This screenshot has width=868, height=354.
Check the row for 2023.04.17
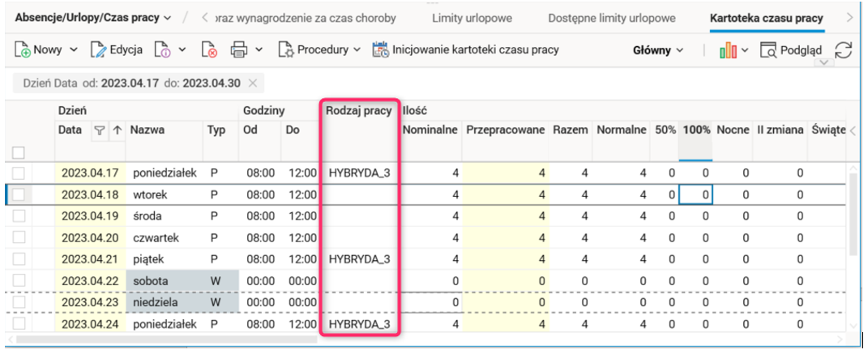(x=19, y=173)
